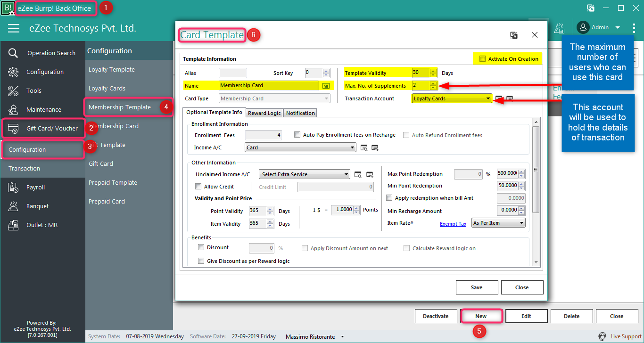Open the vertical three-dot options menu
The width and height of the screenshot is (644, 343).
coord(634,28)
